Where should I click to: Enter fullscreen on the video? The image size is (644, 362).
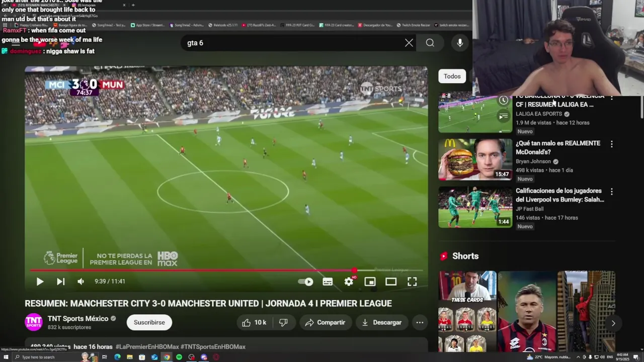click(412, 282)
